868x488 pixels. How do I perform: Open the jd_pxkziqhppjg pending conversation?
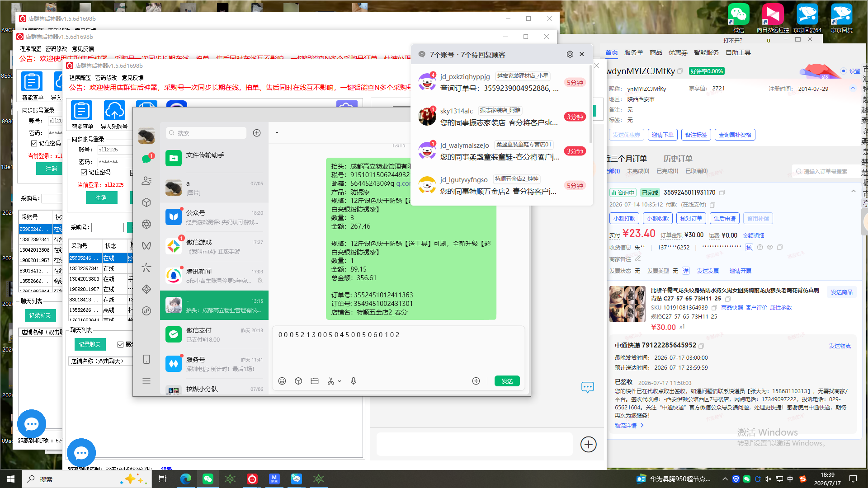tap(501, 82)
